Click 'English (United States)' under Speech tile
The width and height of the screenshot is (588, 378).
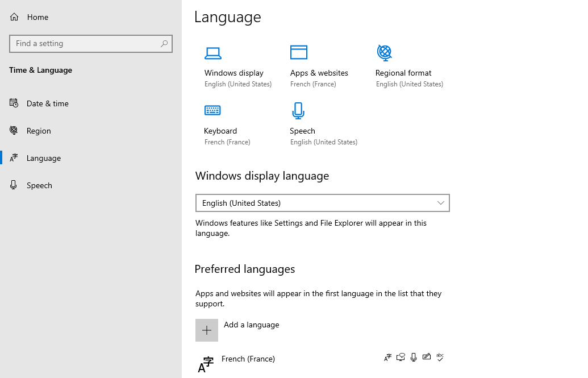click(x=324, y=142)
